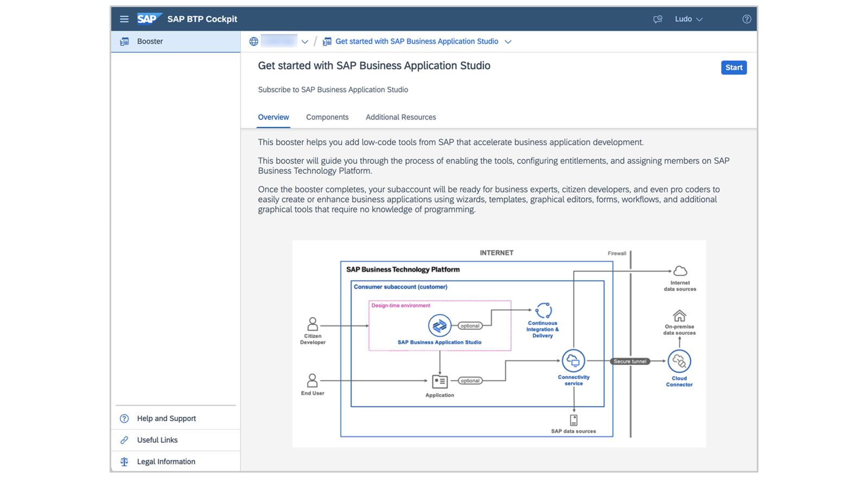Open the feedback chat icon
Image resolution: width=868 pixels, height=478 pixels.
tap(658, 19)
